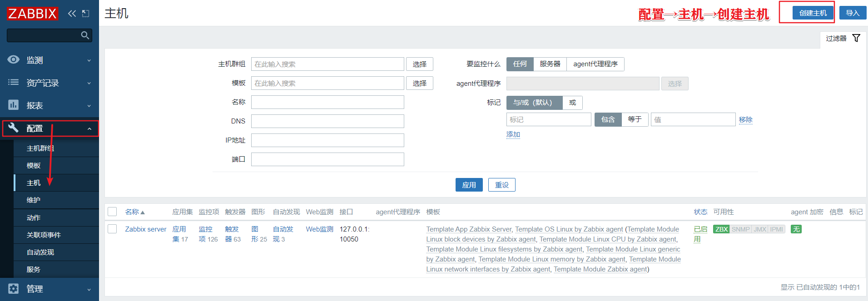868x301 pixels.
Task: Click 选择 next to 主机群组
Action: pos(420,64)
